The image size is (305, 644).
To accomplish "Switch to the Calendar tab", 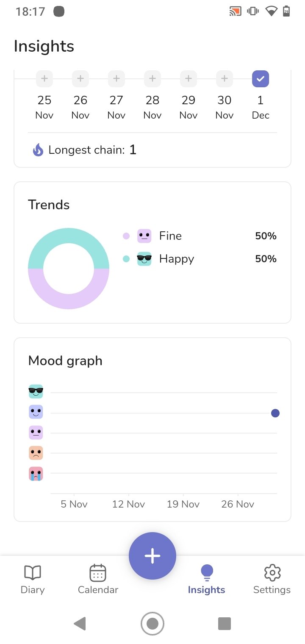I will (98, 579).
